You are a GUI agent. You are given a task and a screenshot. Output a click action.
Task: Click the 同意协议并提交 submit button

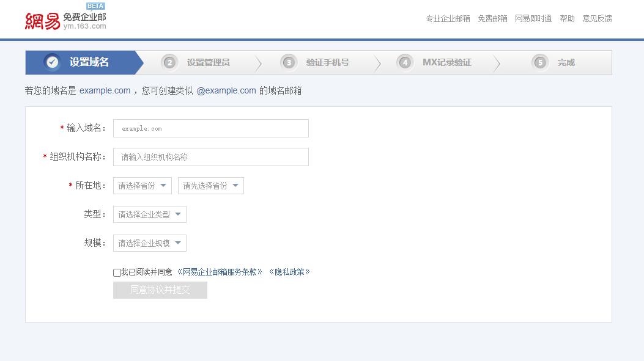tap(160, 290)
